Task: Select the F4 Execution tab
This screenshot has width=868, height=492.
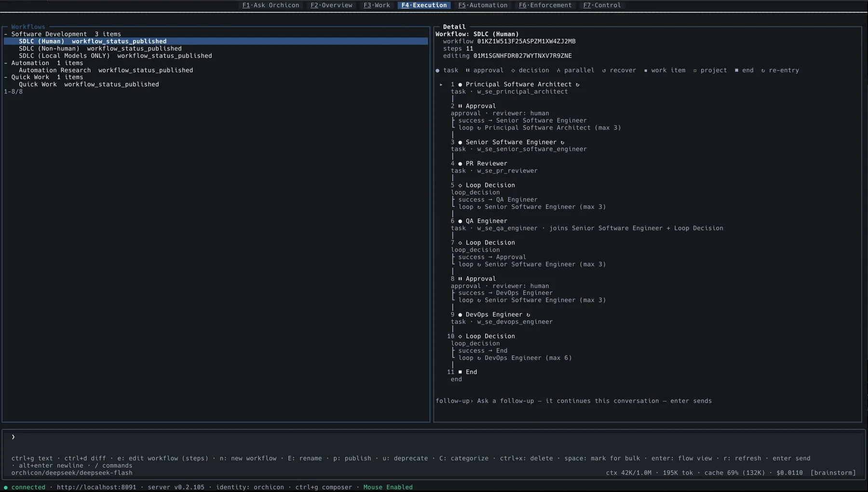Action: coord(424,5)
